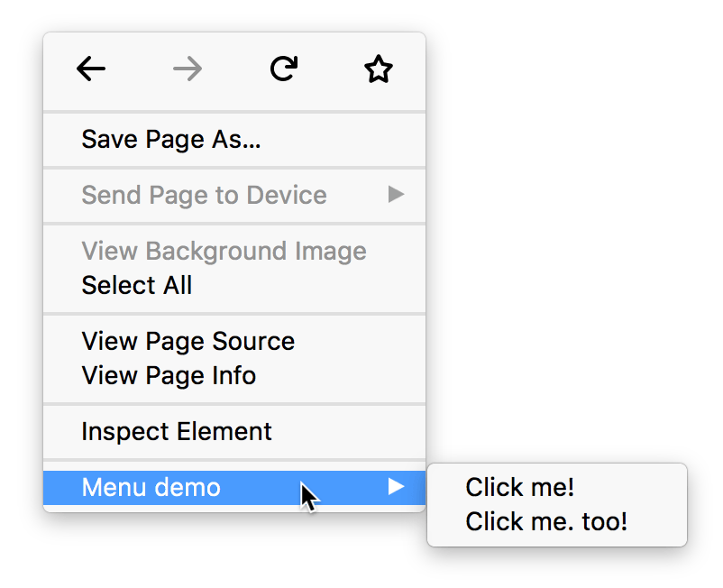723x588 pixels.
Task: Open 'View Page Source'
Action: pos(188,342)
